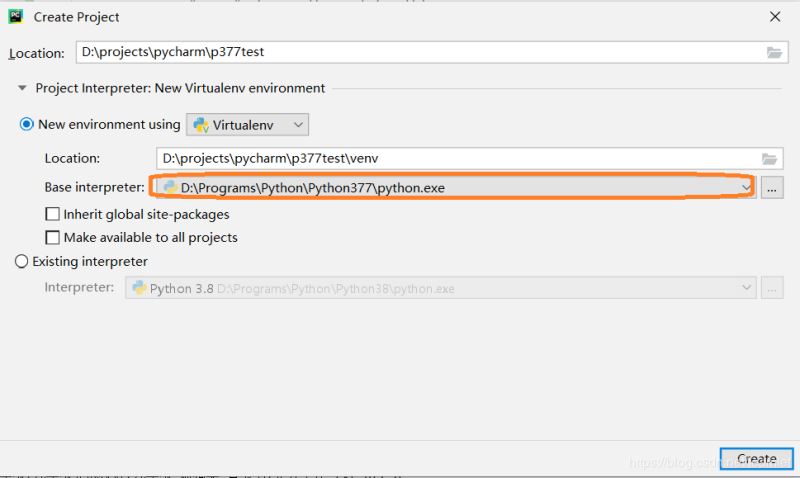Click the Virtualenv icon in environment dropdown
This screenshot has width=800, height=478.
(200, 125)
